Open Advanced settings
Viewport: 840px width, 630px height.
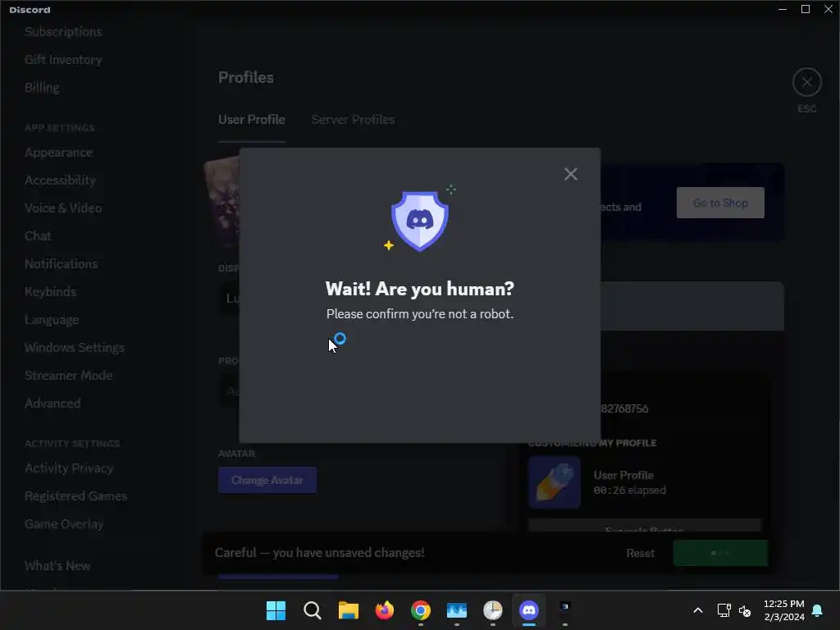[x=52, y=404]
